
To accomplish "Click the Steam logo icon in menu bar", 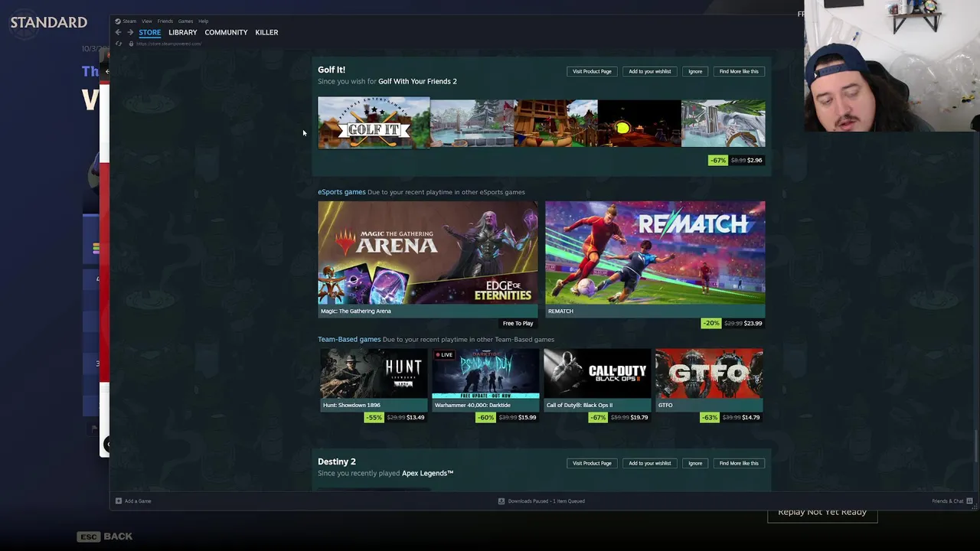I will [118, 21].
